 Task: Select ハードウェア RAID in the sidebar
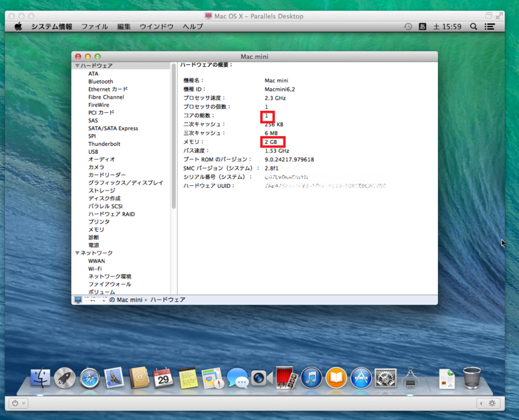point(112,214)
